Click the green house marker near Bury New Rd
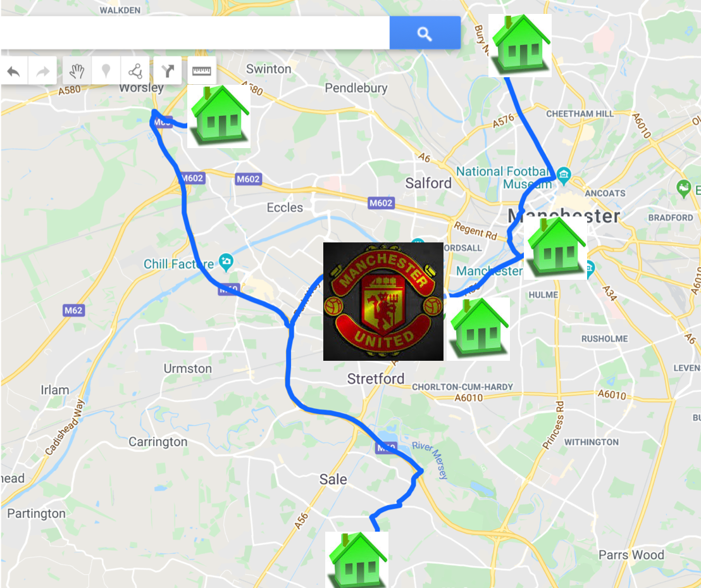This screenshot has height=588, width=701. (x=520, y=46)
